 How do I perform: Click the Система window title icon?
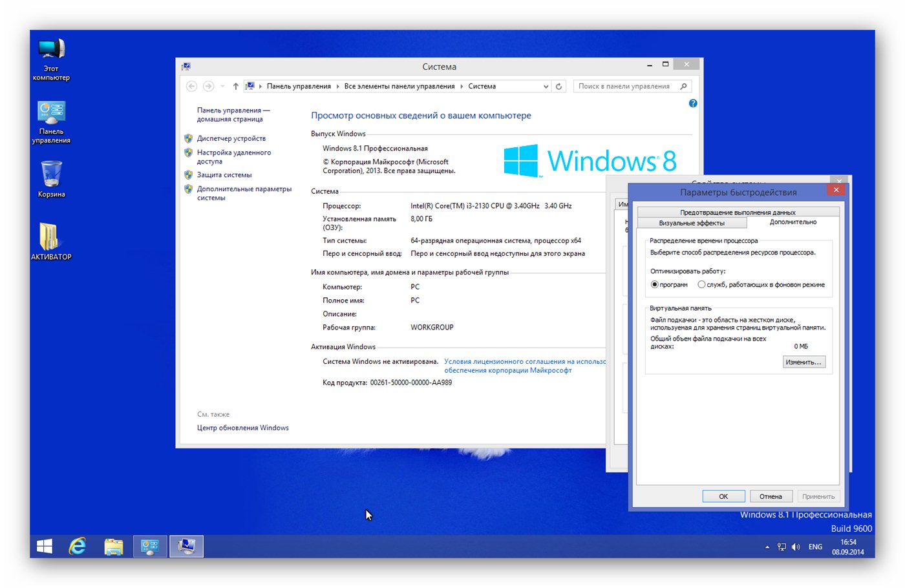point(186,66)
